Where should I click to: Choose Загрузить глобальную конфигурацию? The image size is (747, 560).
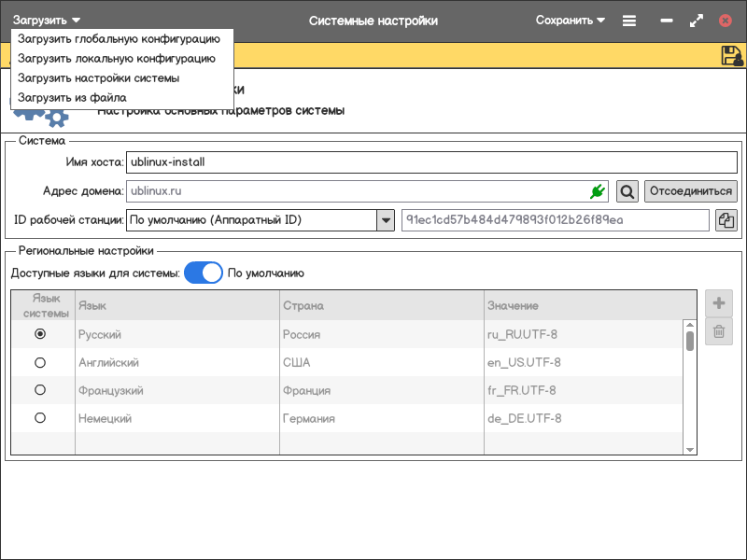point(119,39)
